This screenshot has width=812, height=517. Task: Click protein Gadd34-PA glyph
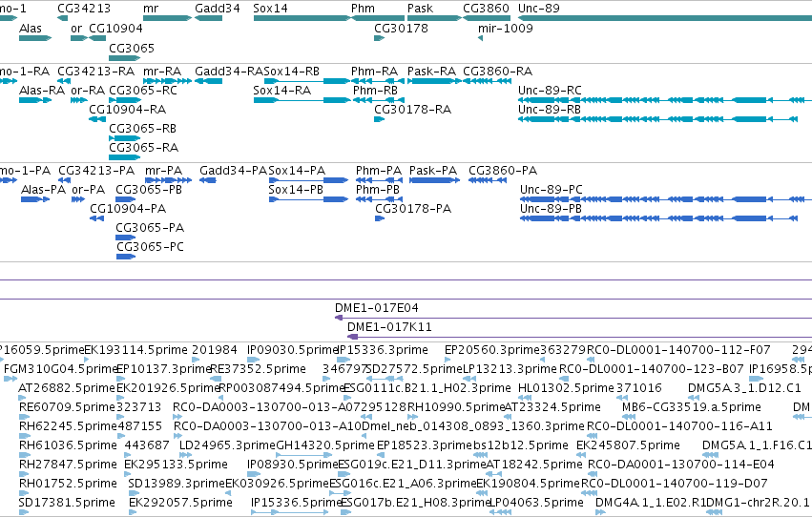coord(208,180)
